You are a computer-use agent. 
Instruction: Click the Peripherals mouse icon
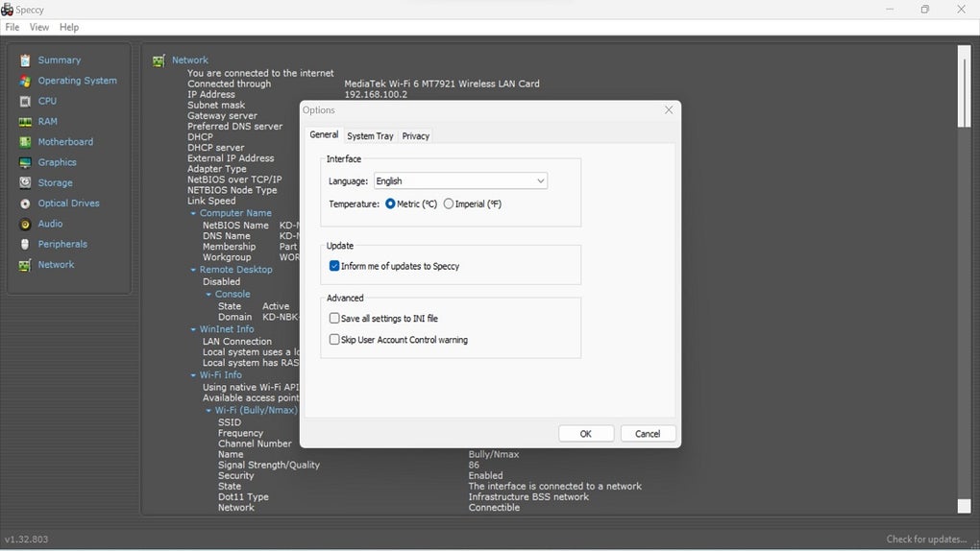[x=25, y=244]
